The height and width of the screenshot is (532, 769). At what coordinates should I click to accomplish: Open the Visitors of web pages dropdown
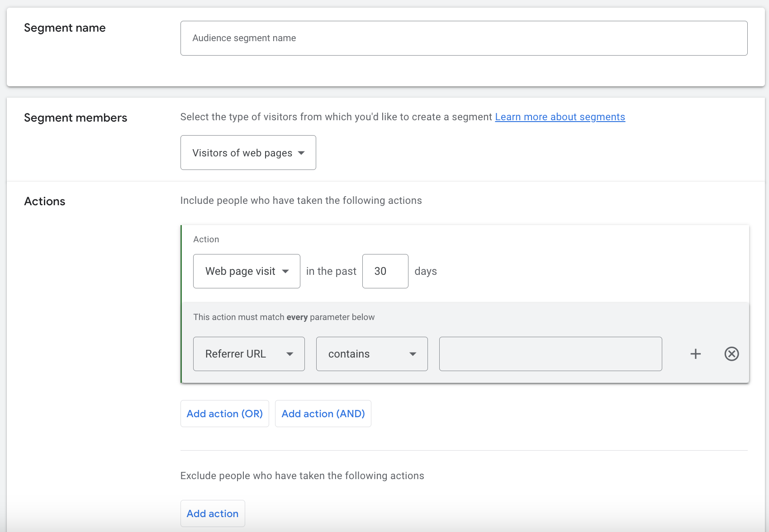pyautogui.click(x=248, y=153)
